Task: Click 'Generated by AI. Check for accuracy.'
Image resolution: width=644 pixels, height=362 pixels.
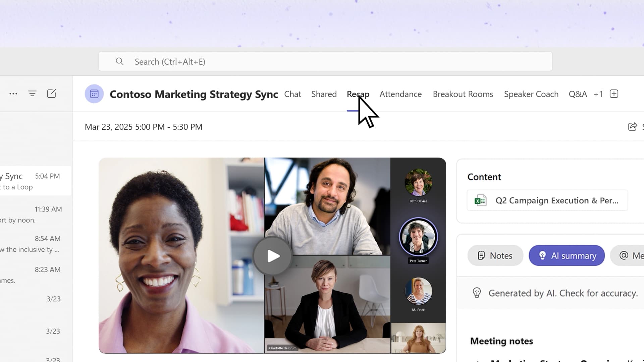Action: (x=563, y=293)
